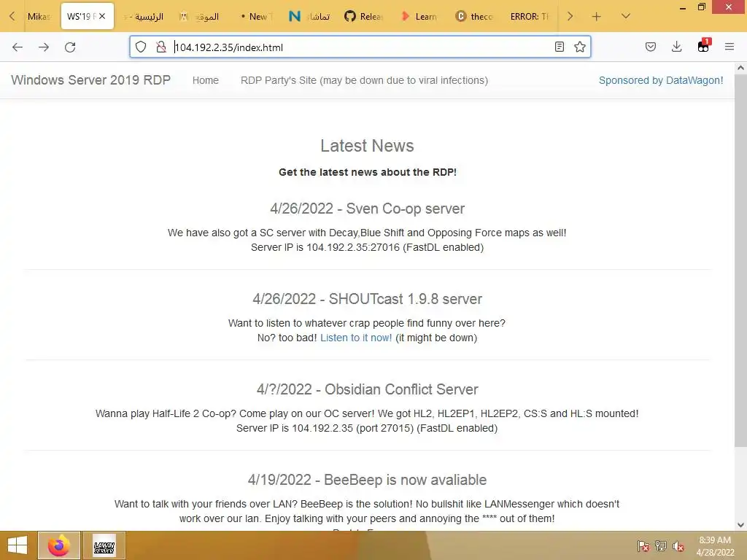Click the BeeBeep is now avaliable heading
The width and height of the screenshot is (747, 560).
[x=368, y=480]
